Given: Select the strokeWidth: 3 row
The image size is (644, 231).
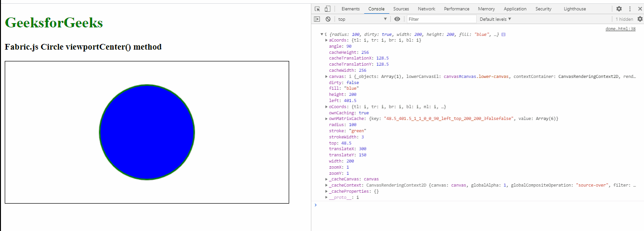Looking at the screenshot, I should pos(346,137).
